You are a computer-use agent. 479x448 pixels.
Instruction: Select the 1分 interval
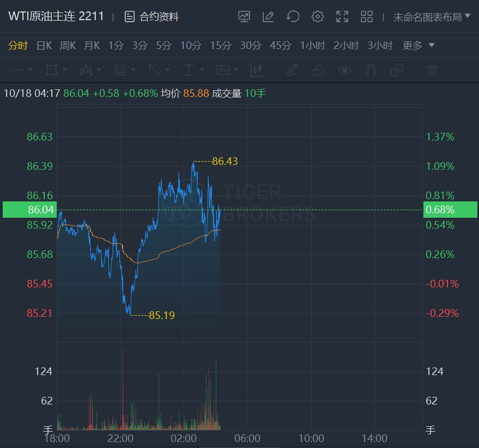116,46
